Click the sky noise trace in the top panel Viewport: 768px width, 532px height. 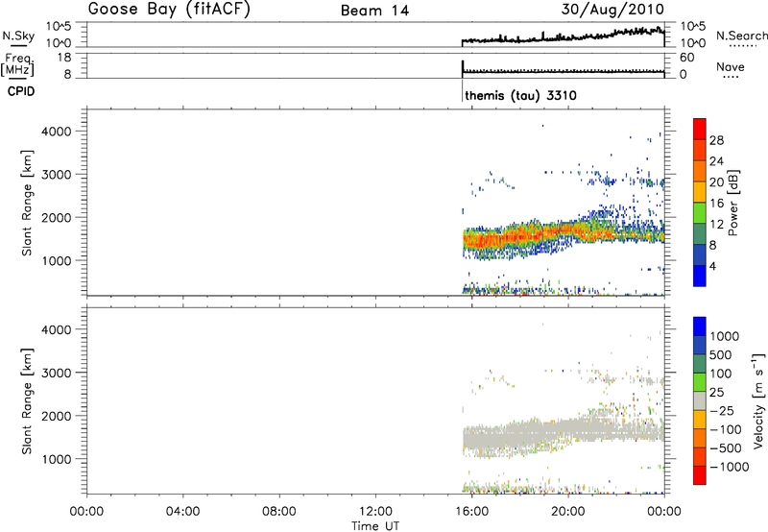click(564, 37)
